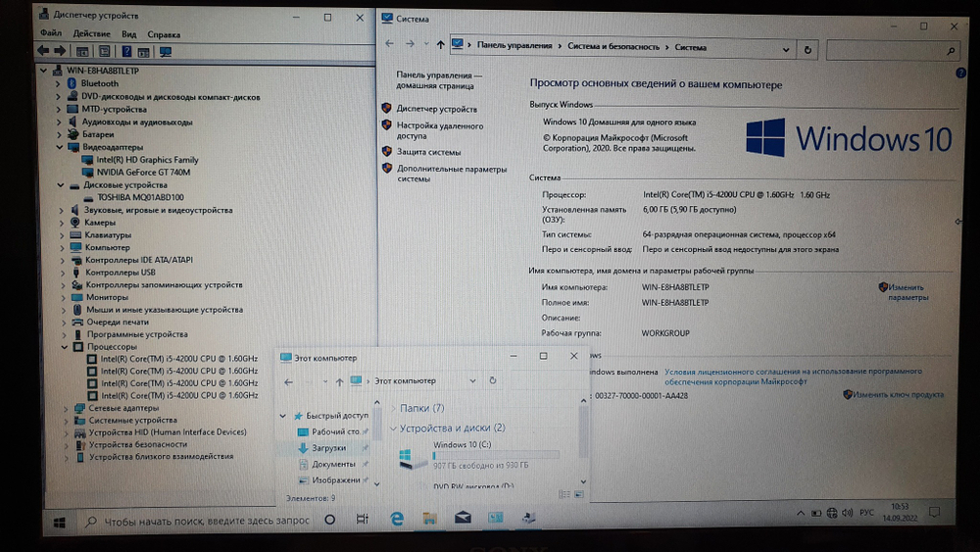
Task: Click the scan for hardware changes monitor icon
Action: (x=166, y=52)
